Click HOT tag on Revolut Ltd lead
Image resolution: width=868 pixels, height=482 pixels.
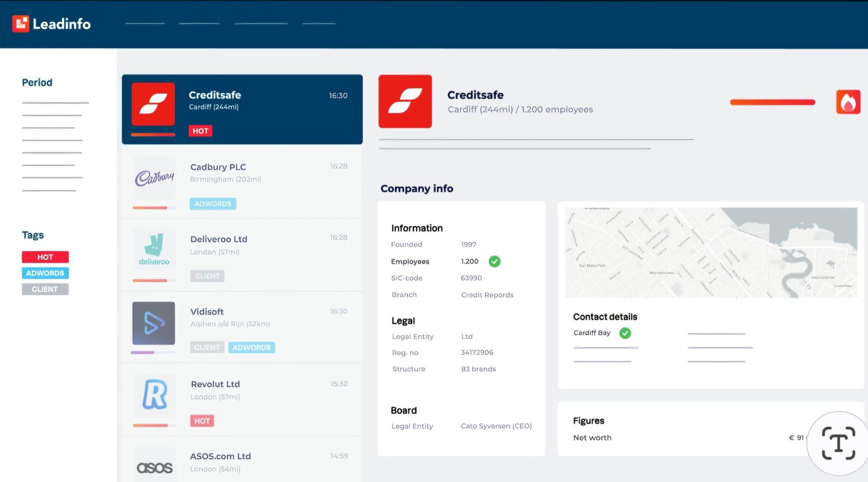point(202,421)
